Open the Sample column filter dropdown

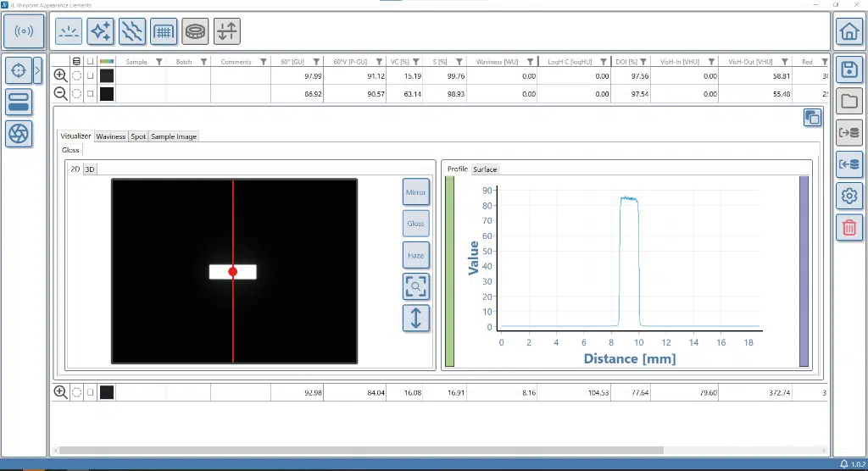156,62
